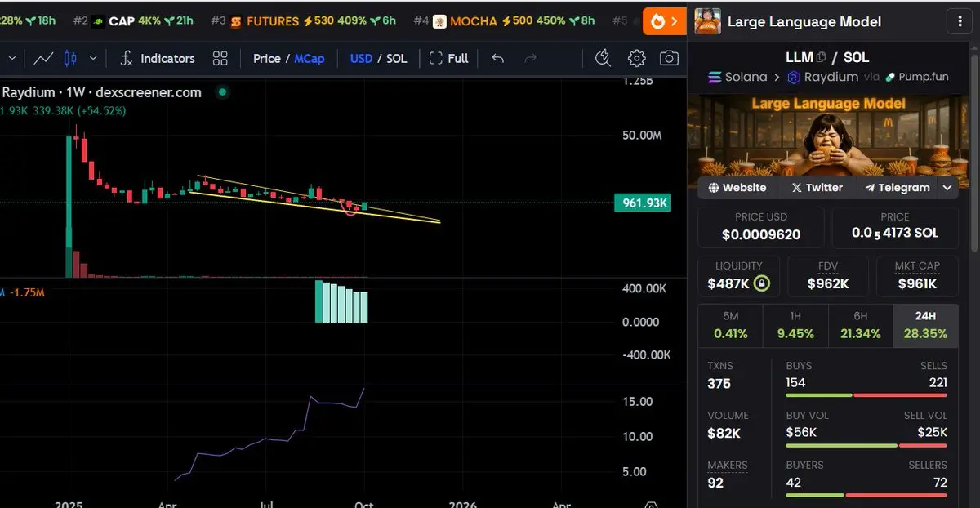Click the TXNS 375 stat

720,376
